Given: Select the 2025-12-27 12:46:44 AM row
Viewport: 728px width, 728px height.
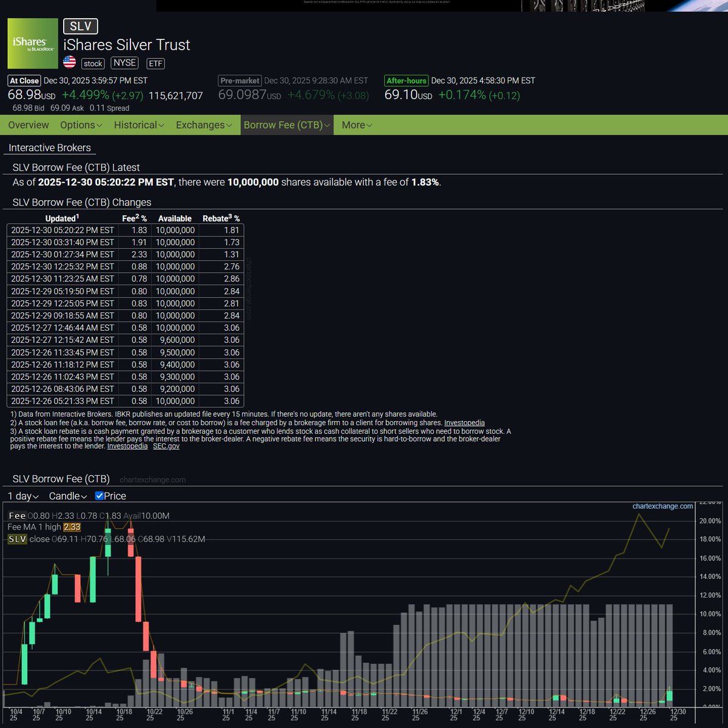Looking at the screenshot, I should [125, 328].
